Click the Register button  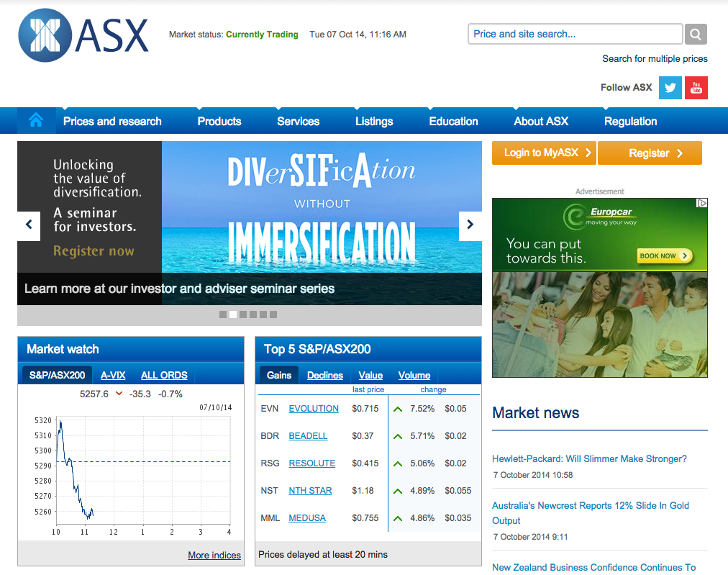pyautogui.click(x=650, y=153)
